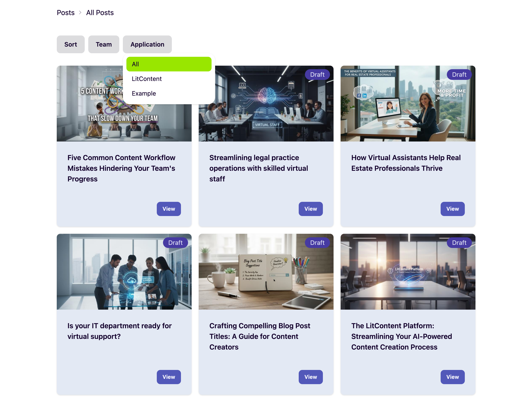Image resolution: width=532 pixels, height=399 pixels.
Task: Pick Example from the application menu
Action: pyautogui.click(x=143, y=93)
